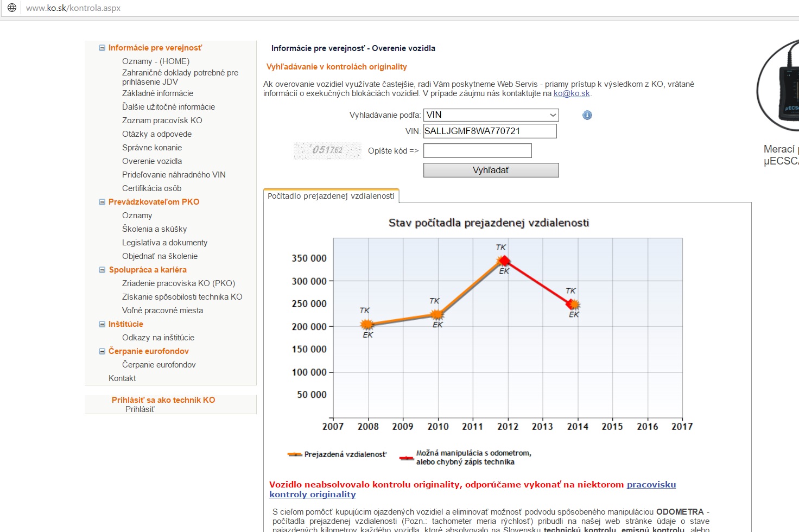Click the µECSC measuring device image

click(779, 86)
